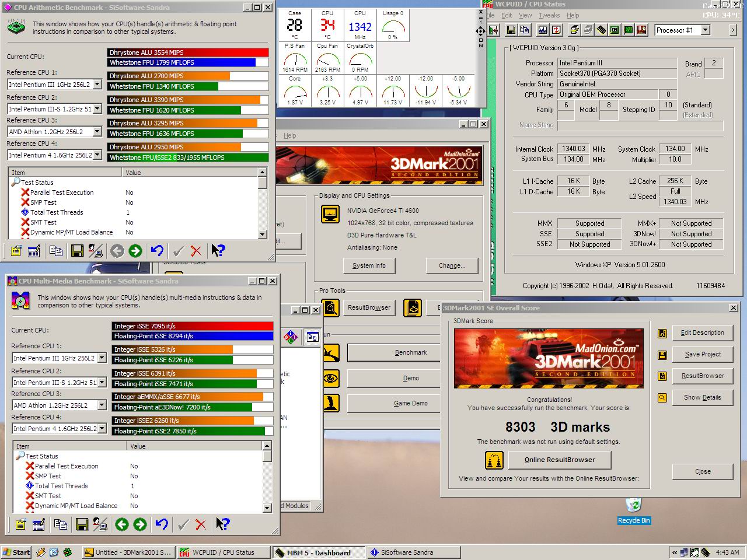747x560 pixels.
Task: Click the Save floppy icon in WCPUID toolbar
Action: tap(511, 30)
